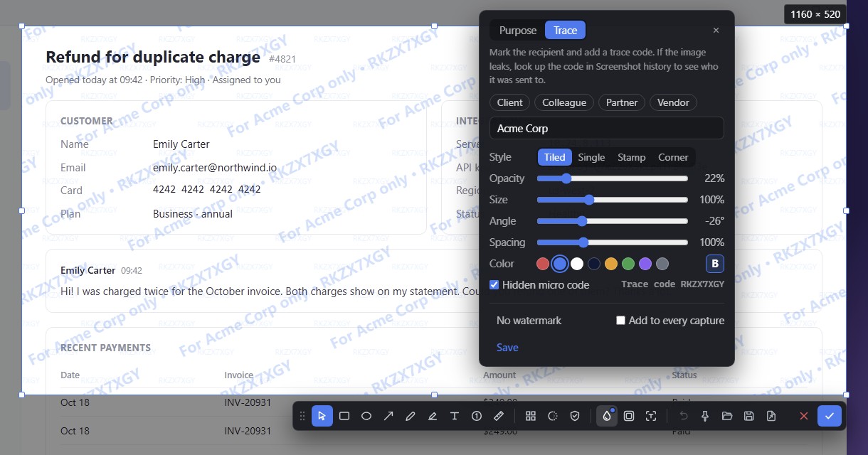Choose the Vendor recipient chip
The image size is (868, 455).
(673, 102)
